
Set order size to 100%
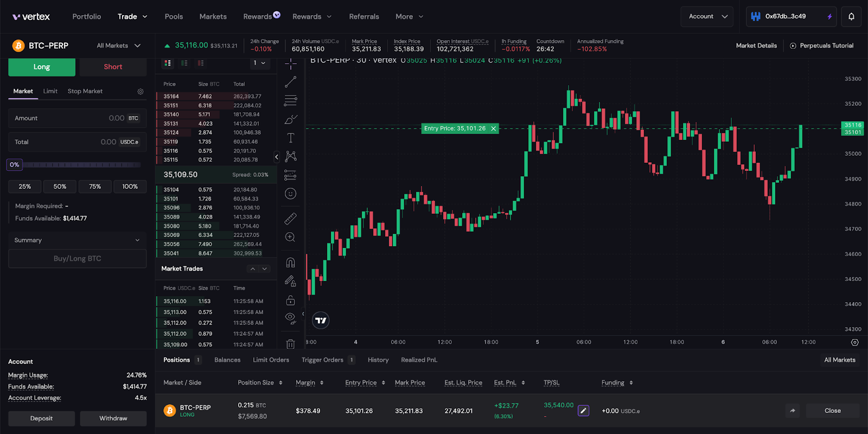130,187
